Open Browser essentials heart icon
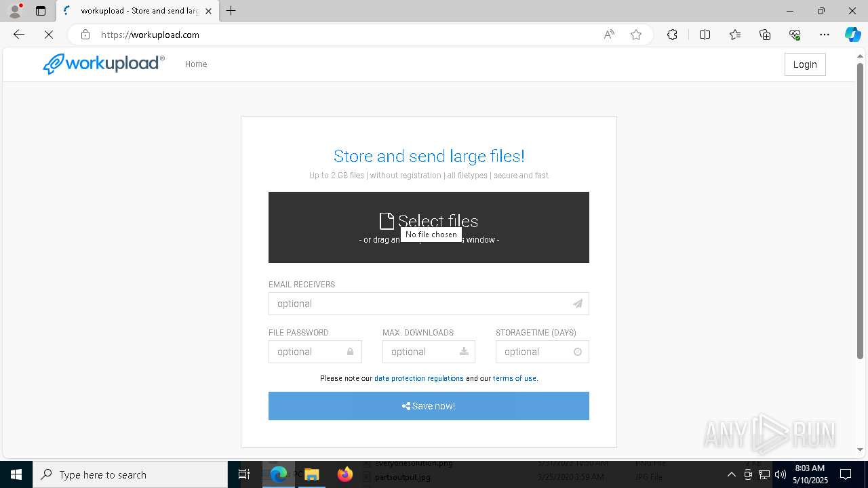This screenshot has width=868, height=488. click(x=795, y=35)
